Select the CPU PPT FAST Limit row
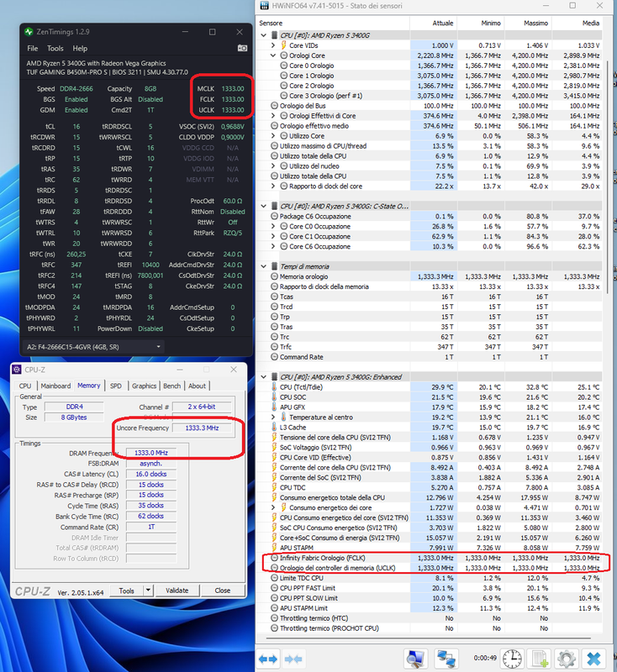 click(x=429, y=588)
